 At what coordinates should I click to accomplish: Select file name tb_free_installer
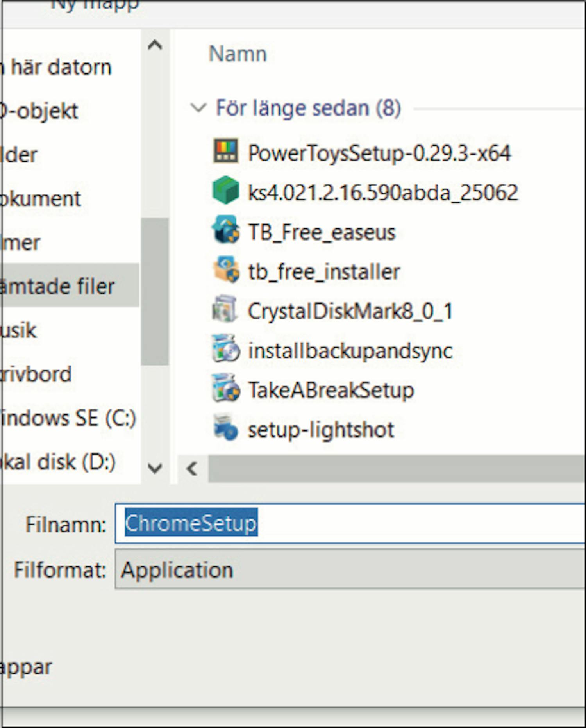pos(324,271)
